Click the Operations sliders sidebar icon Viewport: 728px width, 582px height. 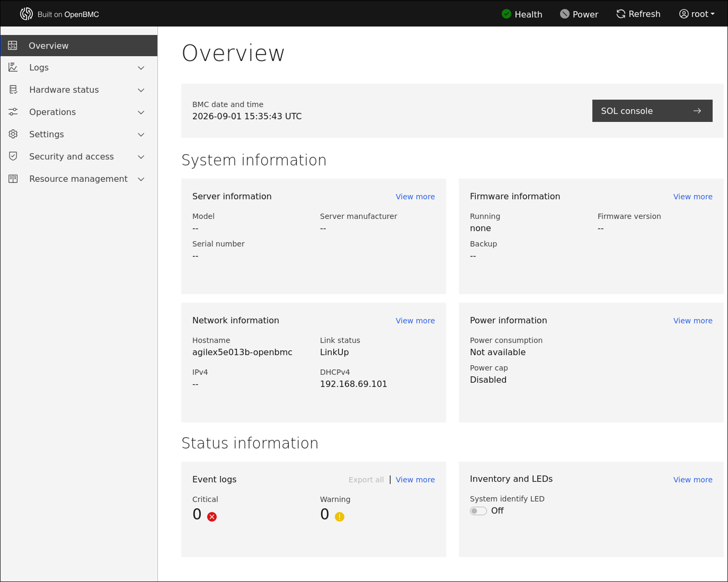click(x=13, y=112)
